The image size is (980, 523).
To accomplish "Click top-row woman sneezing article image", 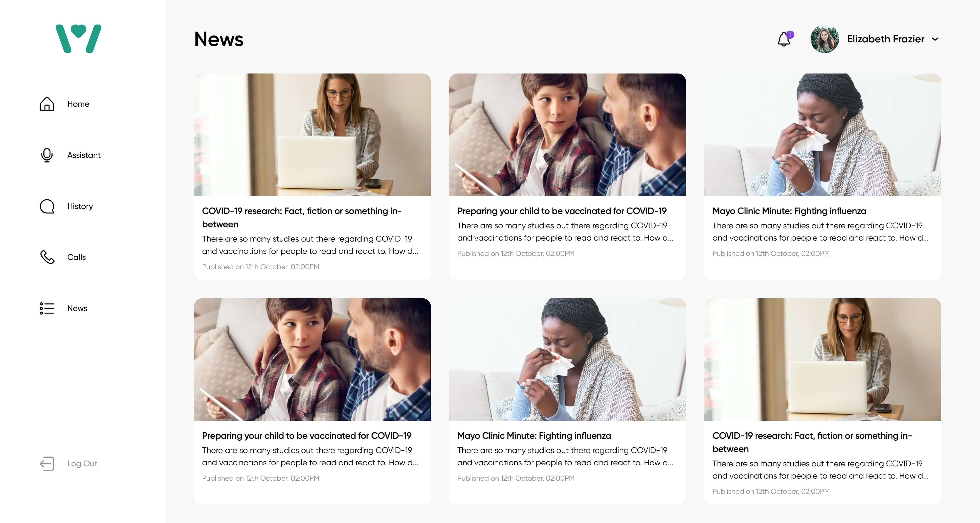I will (823, 135).
